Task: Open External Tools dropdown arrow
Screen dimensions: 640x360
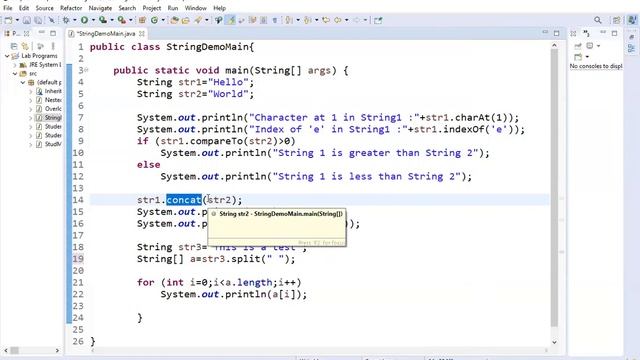Action: coord(131,20)
